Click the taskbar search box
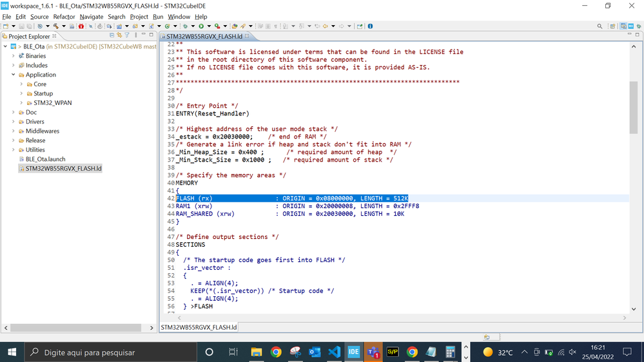644x362 pixels. click(111, 352)
